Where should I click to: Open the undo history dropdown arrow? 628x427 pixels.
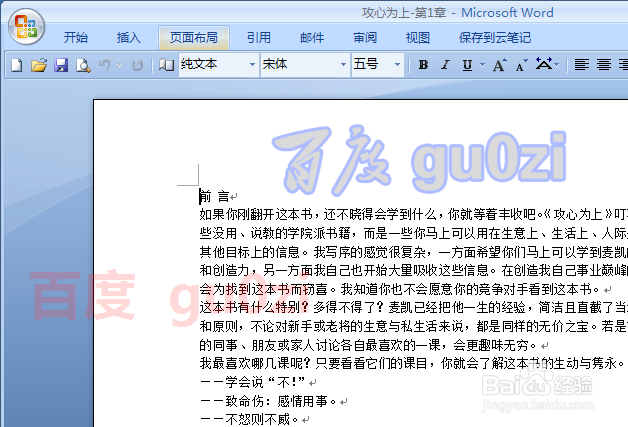coord(119,65)
